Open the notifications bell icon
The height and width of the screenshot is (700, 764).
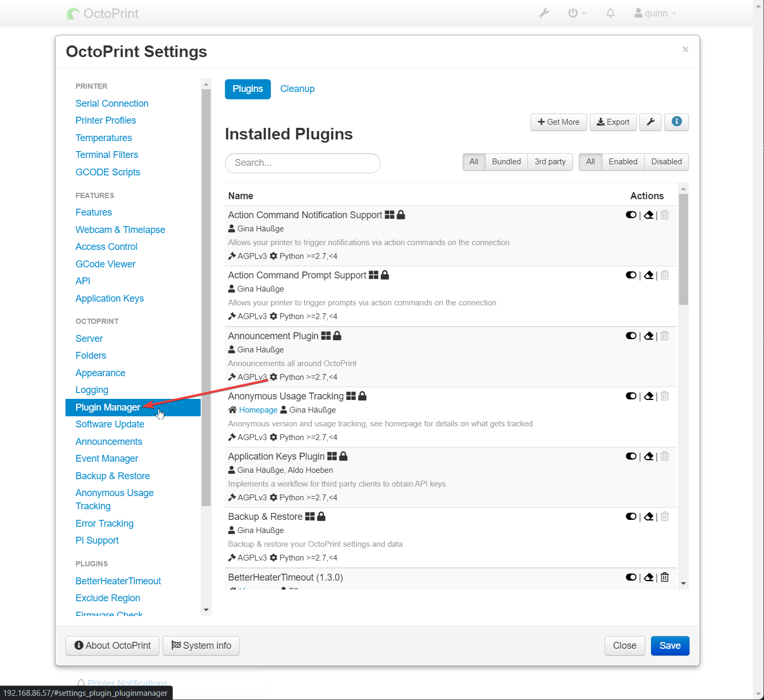pyautogui.click(x=610, y=13)
